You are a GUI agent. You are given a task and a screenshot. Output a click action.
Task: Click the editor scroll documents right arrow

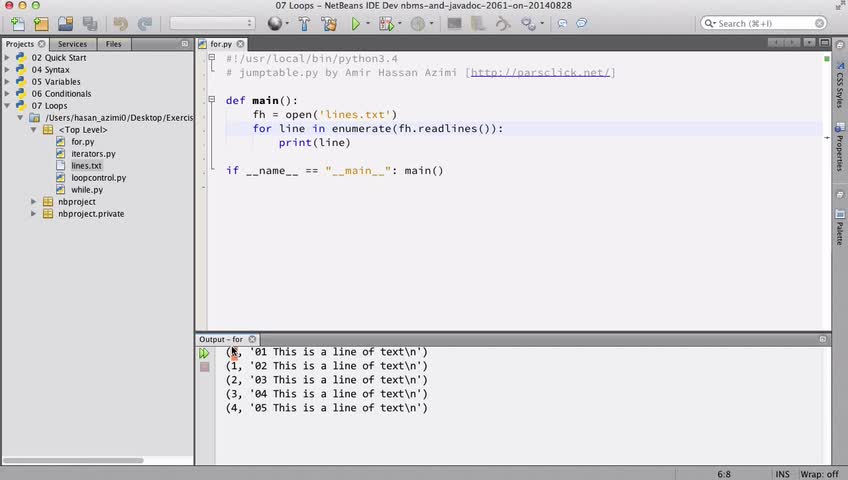tap(791, 43)
